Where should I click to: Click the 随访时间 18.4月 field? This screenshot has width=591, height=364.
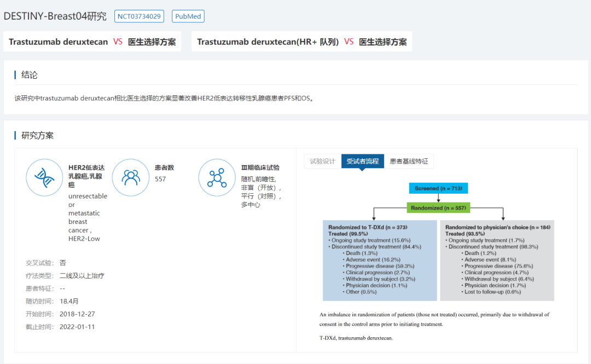tap(68, 301)
